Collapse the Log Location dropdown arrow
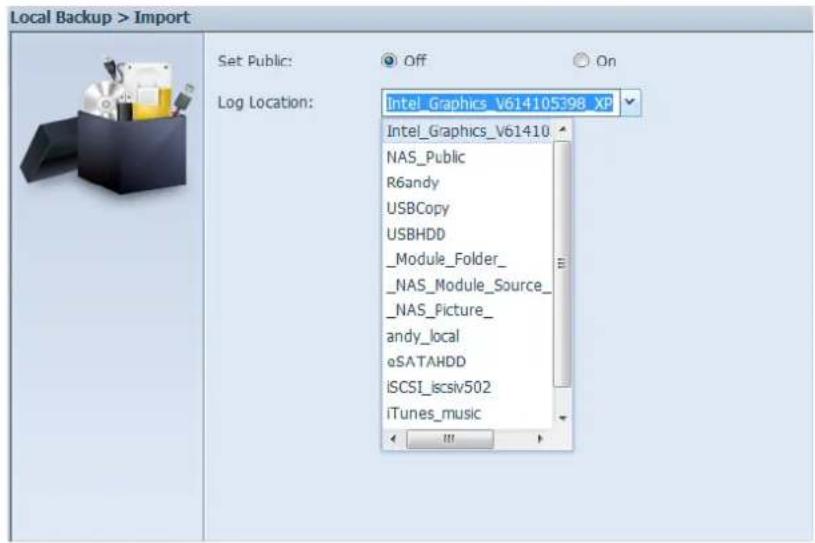Viewport: 815px width, 543px height. point(629,104)
